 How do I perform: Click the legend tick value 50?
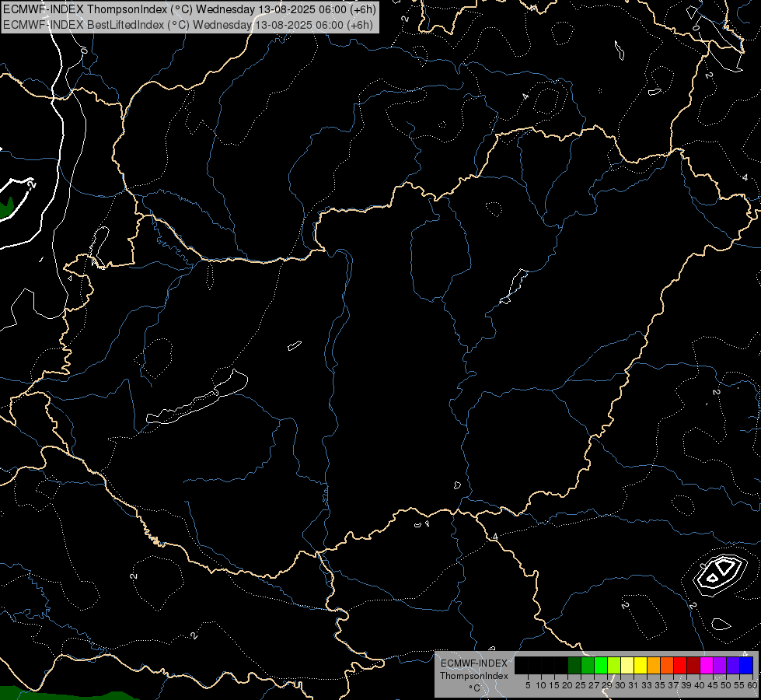725,685
